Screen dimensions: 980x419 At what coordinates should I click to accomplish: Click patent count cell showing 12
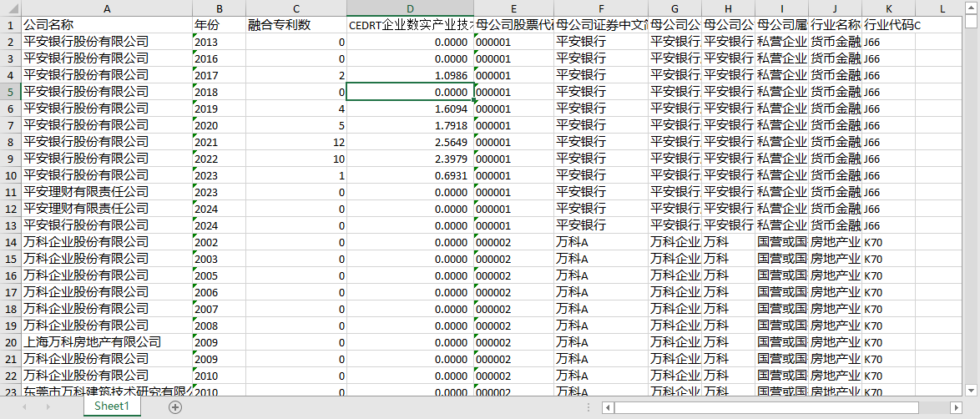coord(296,142)
